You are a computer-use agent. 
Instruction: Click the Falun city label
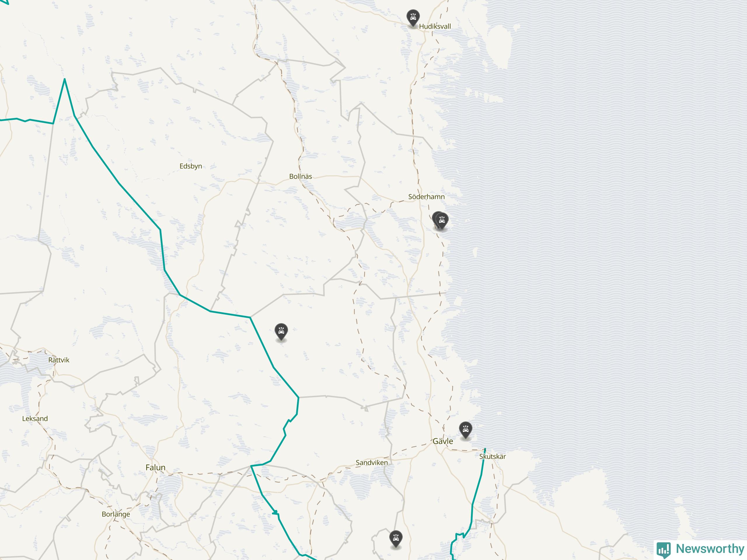coord(155,468)
